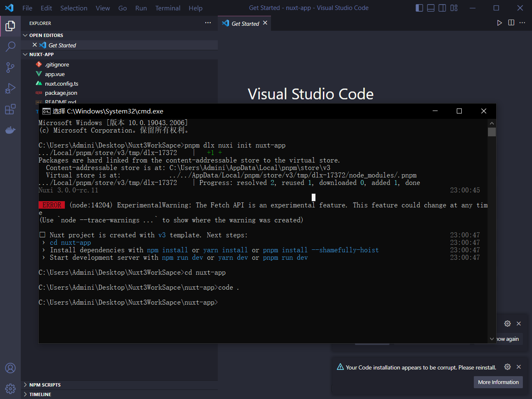
Task: Open the Source Control view
Action: click(x=10, y=67)
